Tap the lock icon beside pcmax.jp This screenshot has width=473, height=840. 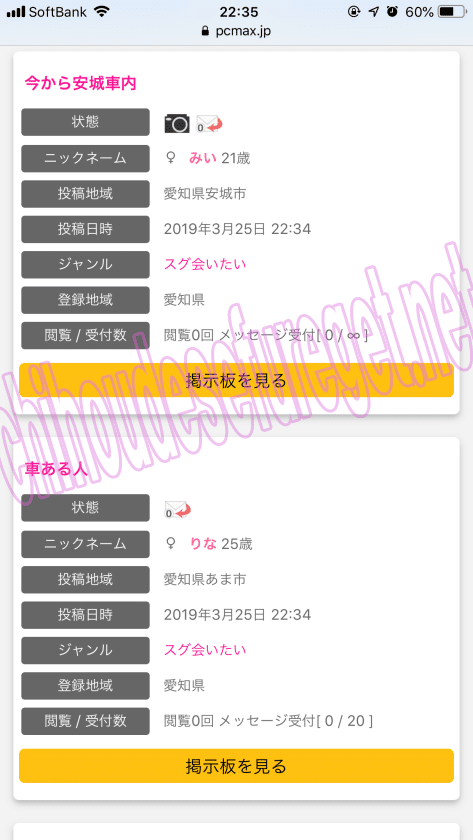point(205,31)
